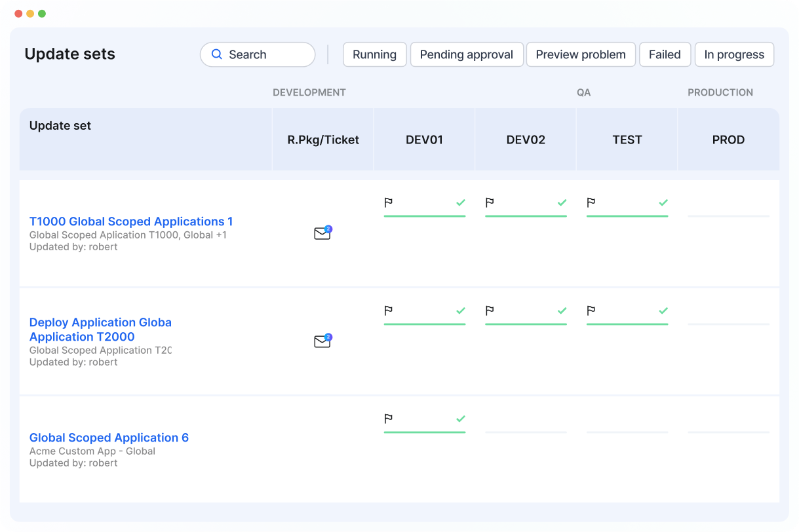Open Global Scoped Application 6 update set

[x=109, y=438]
